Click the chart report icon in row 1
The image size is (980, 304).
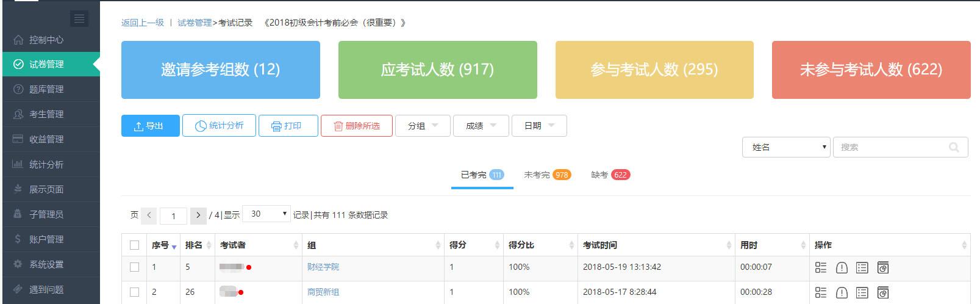pyautogui.click(x=882, y=267)
